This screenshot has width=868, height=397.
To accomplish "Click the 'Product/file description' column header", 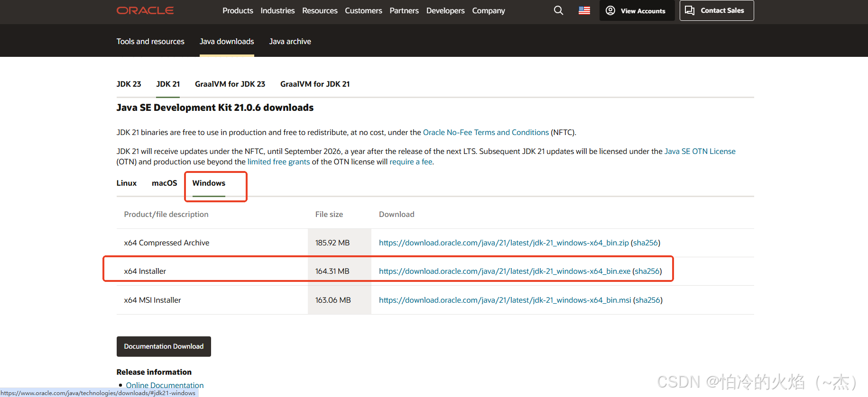I will pyautogui.click(x=166, y=214).
